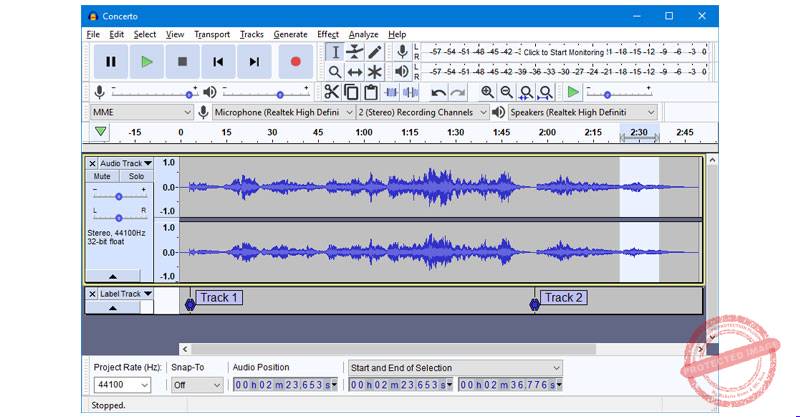Close the Audio Track with its X
The image size is (800, 417).
(92, 163)
